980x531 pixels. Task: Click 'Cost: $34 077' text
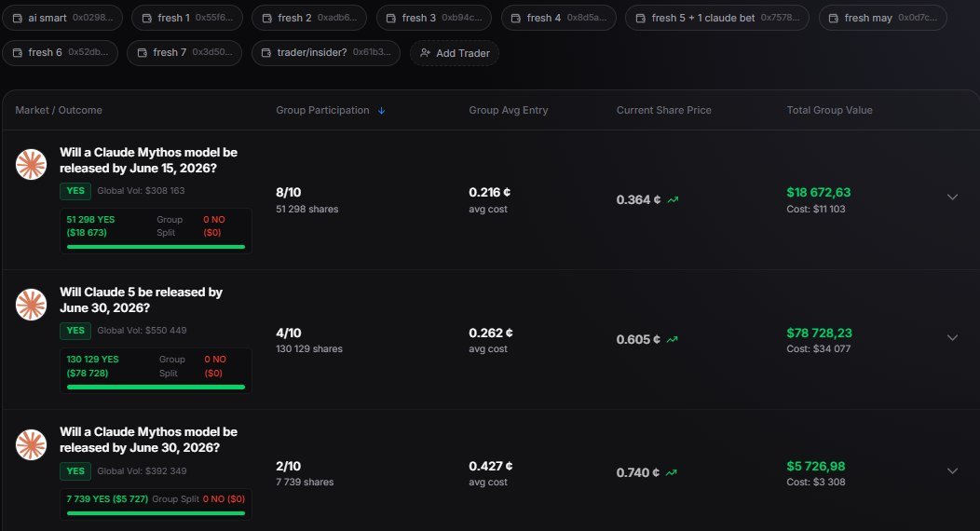pos(818,348)
